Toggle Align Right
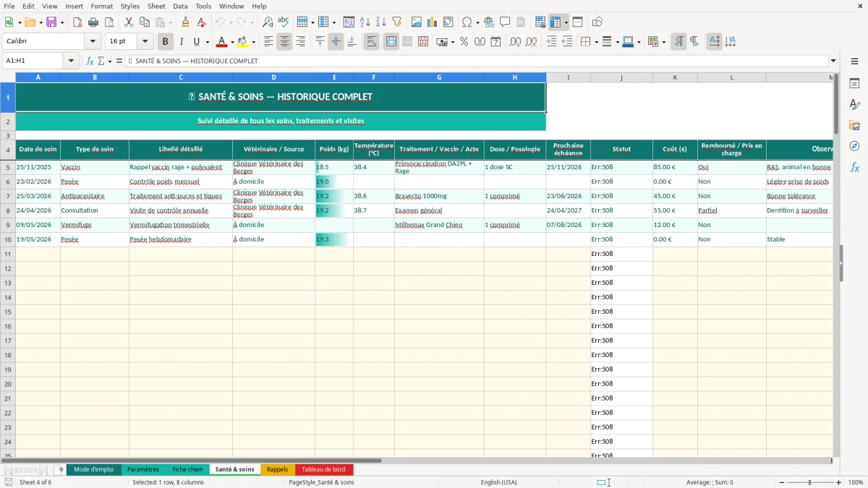 (300, 42)
